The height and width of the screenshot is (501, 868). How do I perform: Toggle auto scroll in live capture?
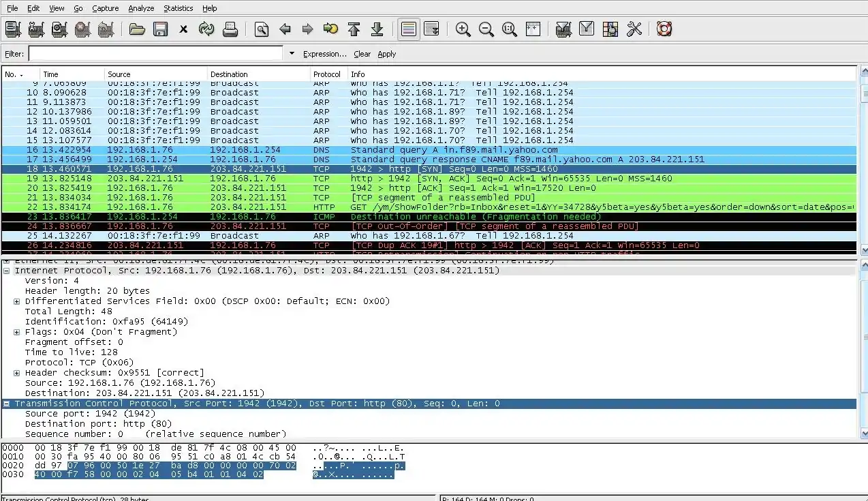[431, 29]
